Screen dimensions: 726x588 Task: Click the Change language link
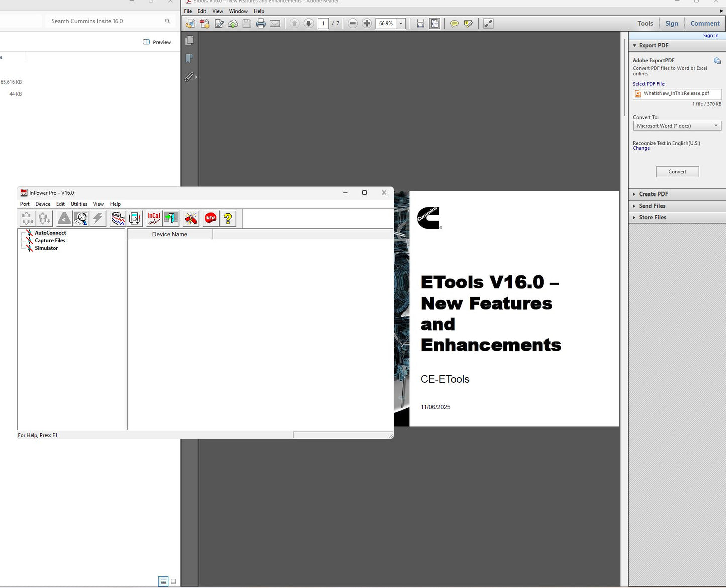pyautogui.click(x=641, y=148)
